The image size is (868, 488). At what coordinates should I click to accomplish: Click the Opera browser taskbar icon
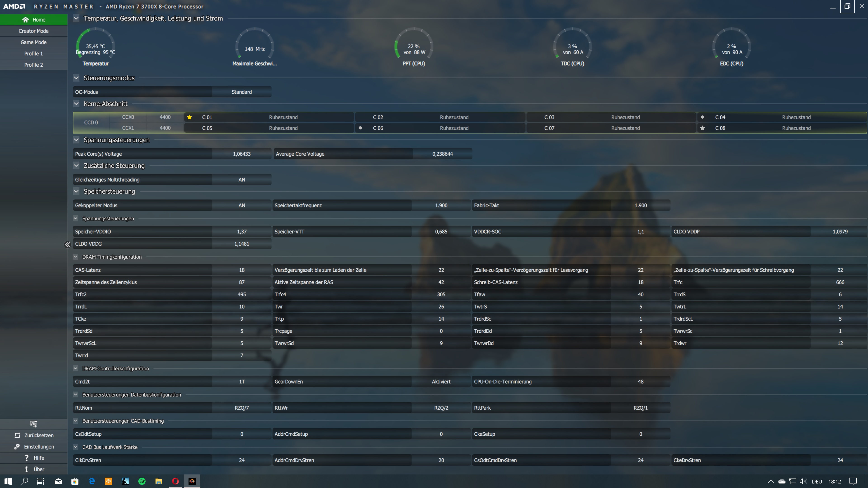tap(175, 481)
